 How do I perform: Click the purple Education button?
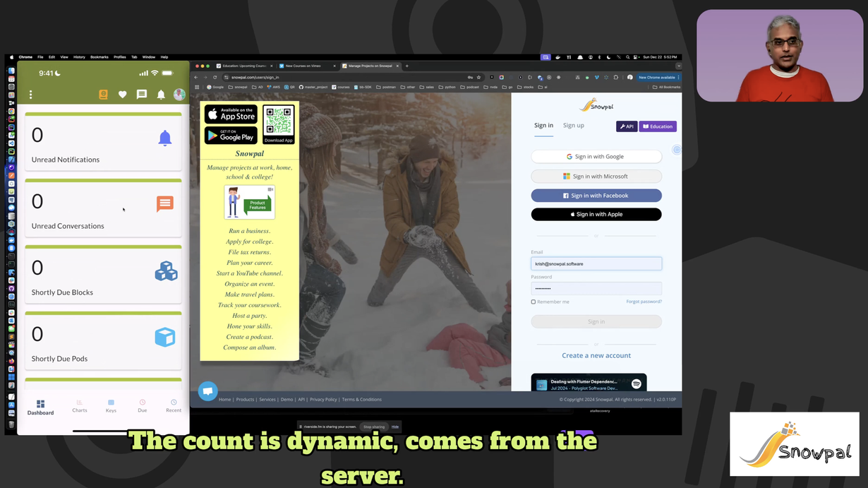tap(658, 126)
